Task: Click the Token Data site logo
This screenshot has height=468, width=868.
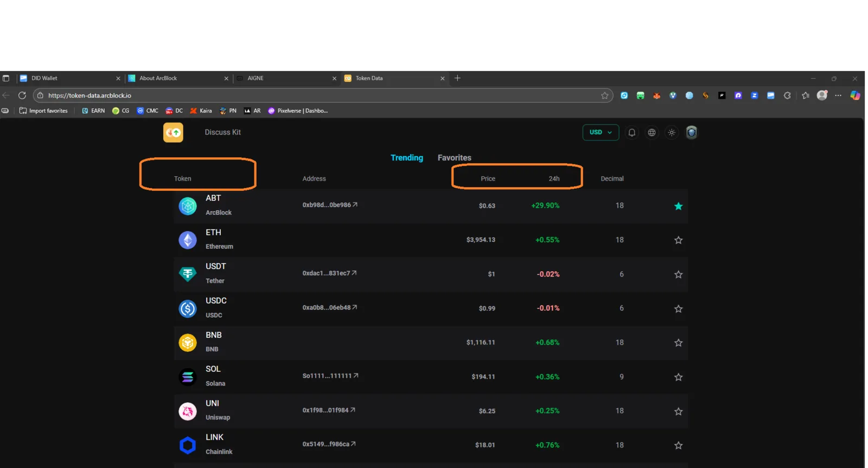Action: click(173, 132)
